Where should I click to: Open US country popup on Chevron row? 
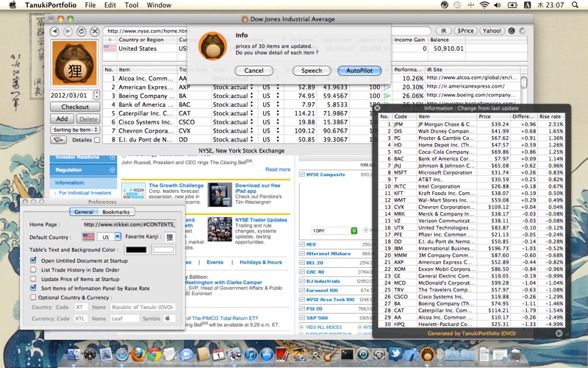[271, 131]
